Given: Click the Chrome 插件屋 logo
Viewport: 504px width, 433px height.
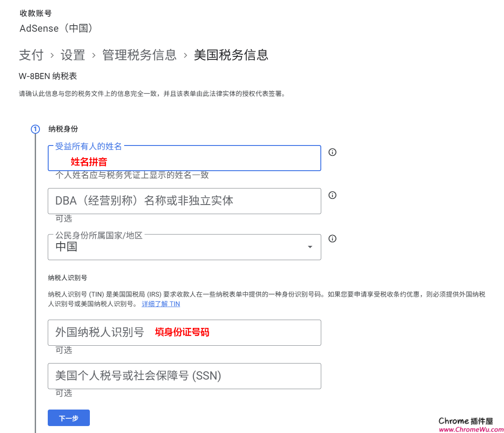Looking at the screenshot, I should 465,420.
